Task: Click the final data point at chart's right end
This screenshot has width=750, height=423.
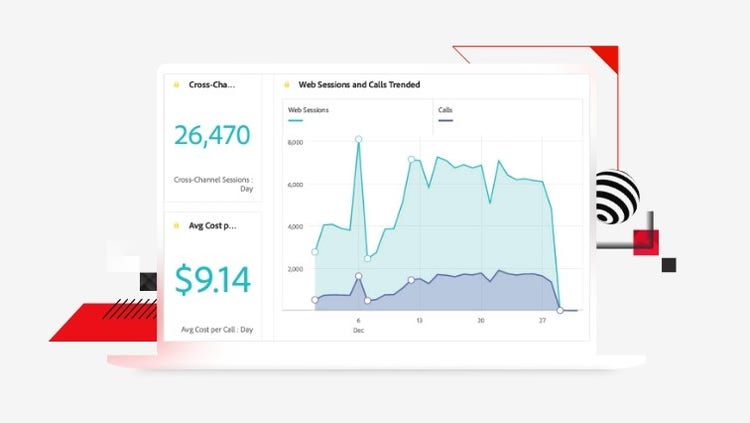Action: pyautogui.click(x=560, y=311)
